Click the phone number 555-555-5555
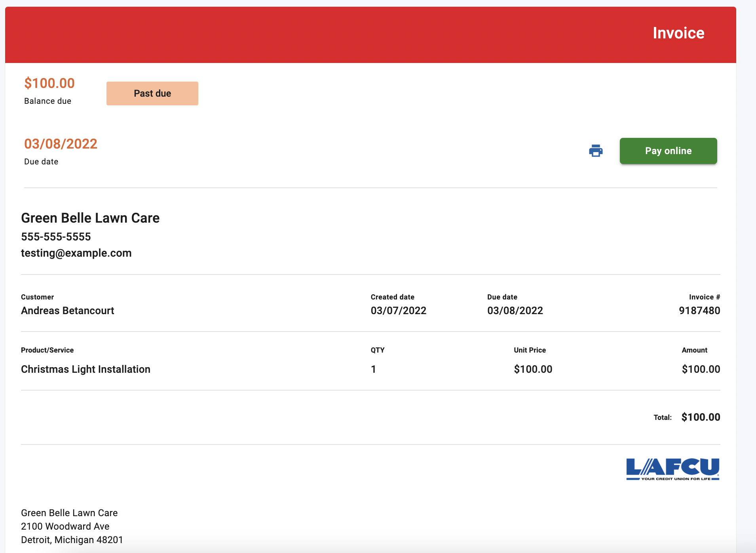756x553 pixels. tap(56, 236)
